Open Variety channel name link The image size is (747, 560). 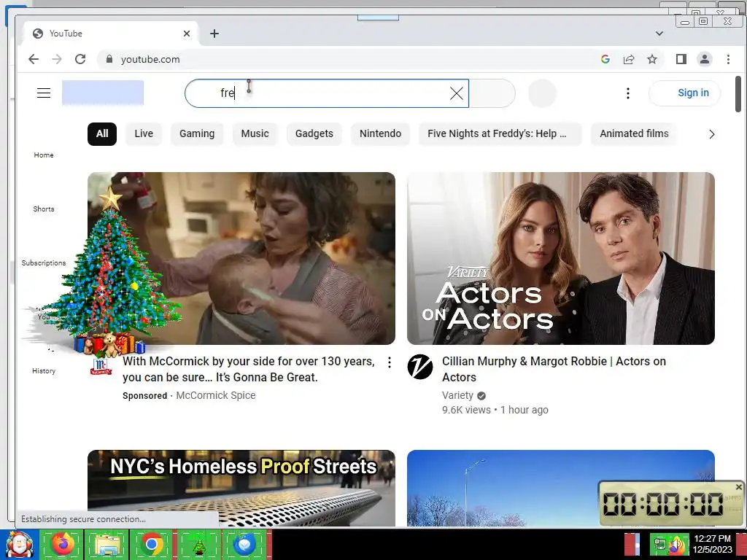pyautogui.click(x=457, y=396)
